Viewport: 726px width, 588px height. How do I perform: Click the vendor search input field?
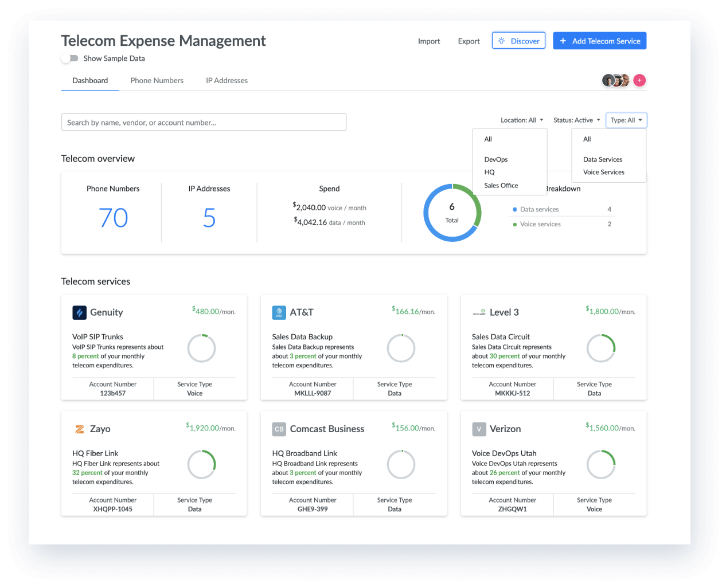pyautogui.click(x=204, y=123)
